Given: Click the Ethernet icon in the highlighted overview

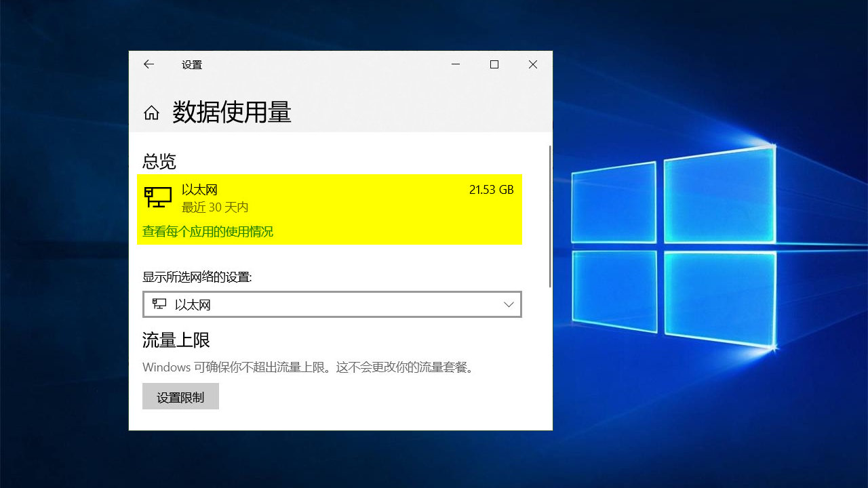Looking at the screenshot, I should click(158, 197).
